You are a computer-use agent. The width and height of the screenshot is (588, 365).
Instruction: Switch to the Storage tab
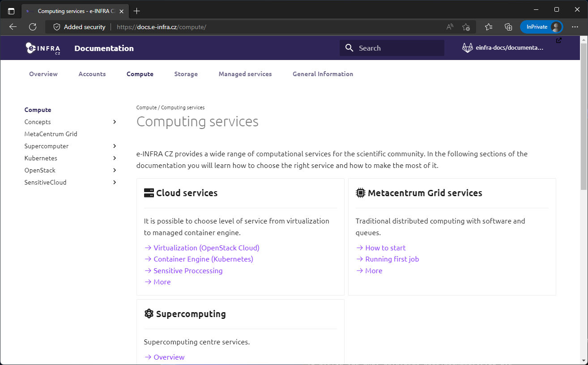[x=186, y=74]
